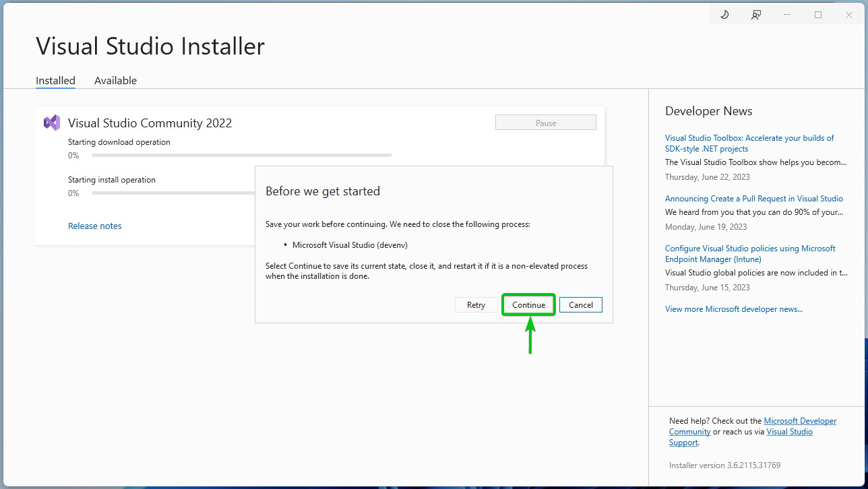Switch to the Installed tab
868x489 pixels.
click(55, 80)
